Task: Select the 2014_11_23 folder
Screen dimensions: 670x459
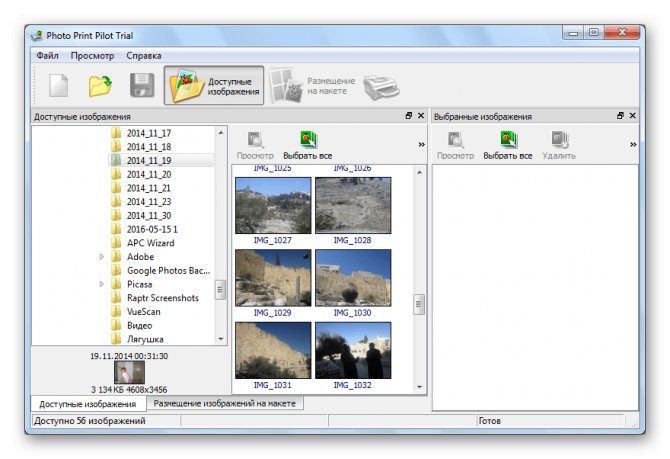Action: coord(148,201)
